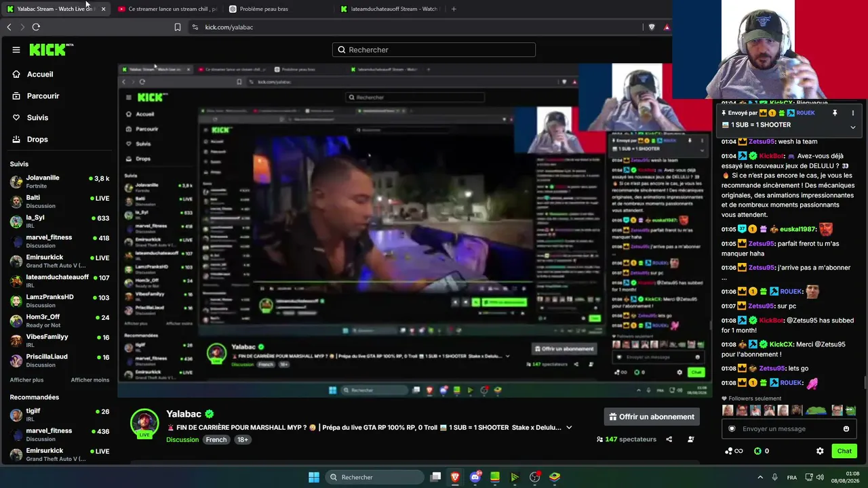Open OBS Studio from the taskbar
Viewport: 868px width, 488px height.
tap(534, 477)
